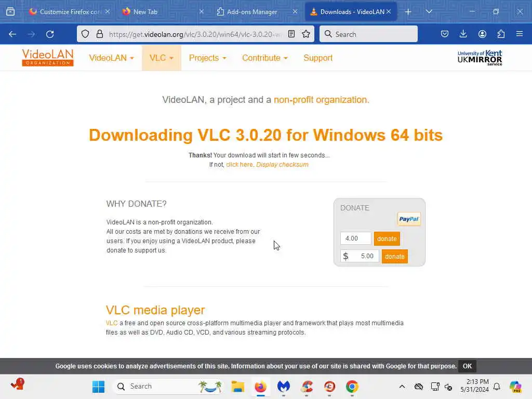
Task: Open Copilot preview icon in taskbar
Action: click(x=515, y=387)
